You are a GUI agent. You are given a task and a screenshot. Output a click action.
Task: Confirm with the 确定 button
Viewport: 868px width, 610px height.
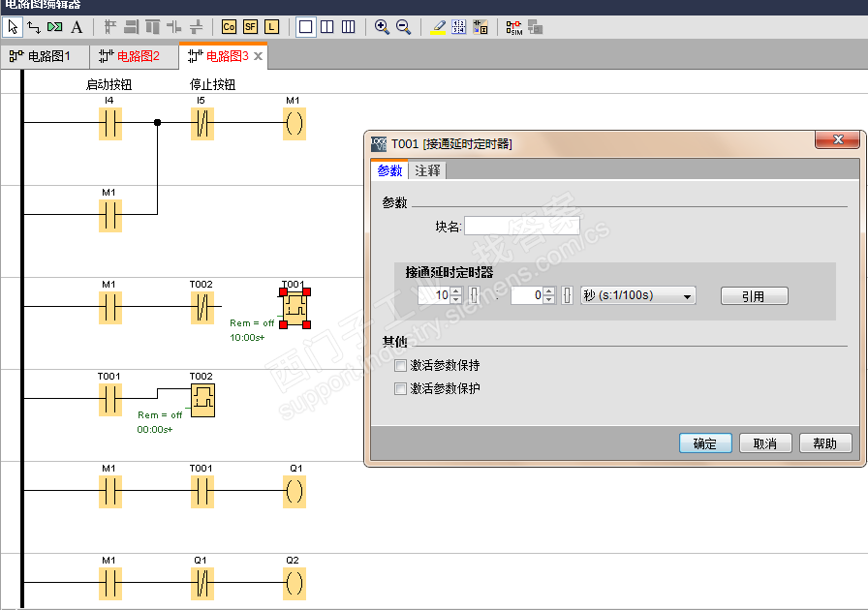pyautogui.click(x=705, y=443)
